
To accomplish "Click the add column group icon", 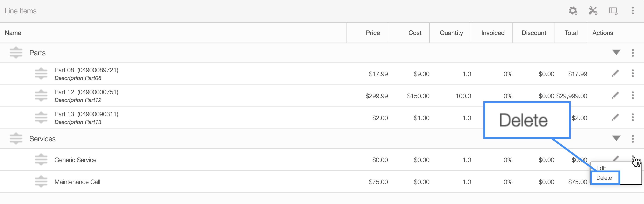I will [613, 11].
